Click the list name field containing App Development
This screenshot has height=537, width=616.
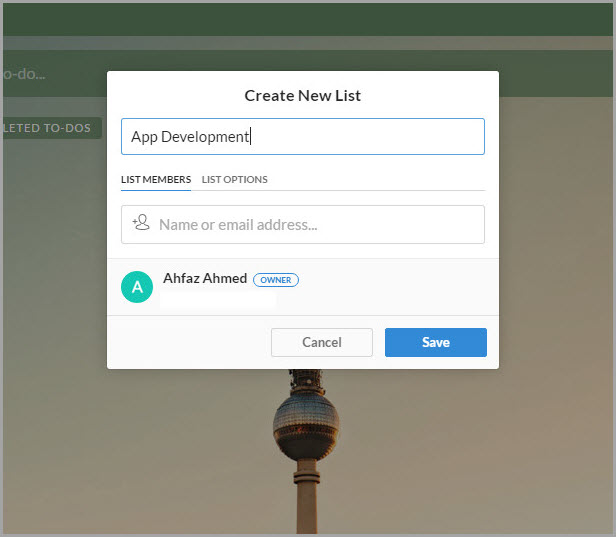(x=302, y=136)
